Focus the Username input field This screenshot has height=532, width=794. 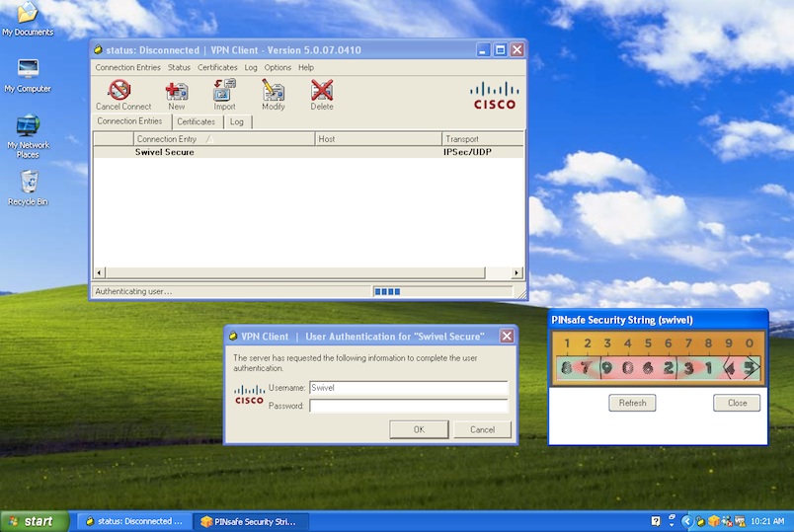coord(408,388)
